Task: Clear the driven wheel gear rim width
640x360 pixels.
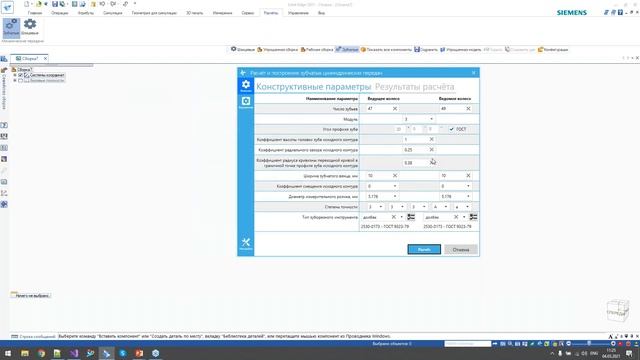Action: click(x=468, y=176)
